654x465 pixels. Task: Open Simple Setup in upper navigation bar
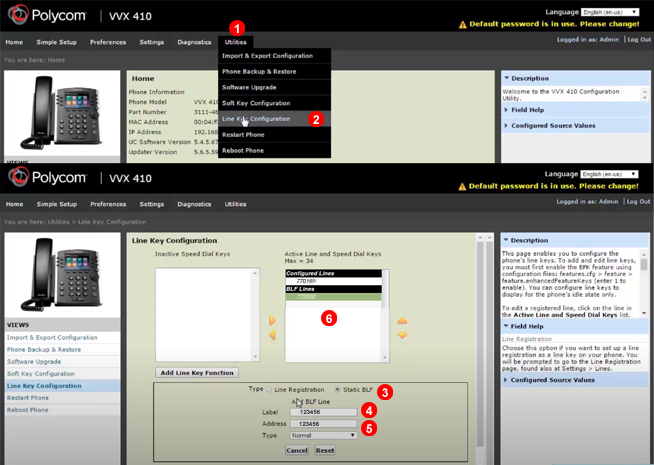(56, 42)
